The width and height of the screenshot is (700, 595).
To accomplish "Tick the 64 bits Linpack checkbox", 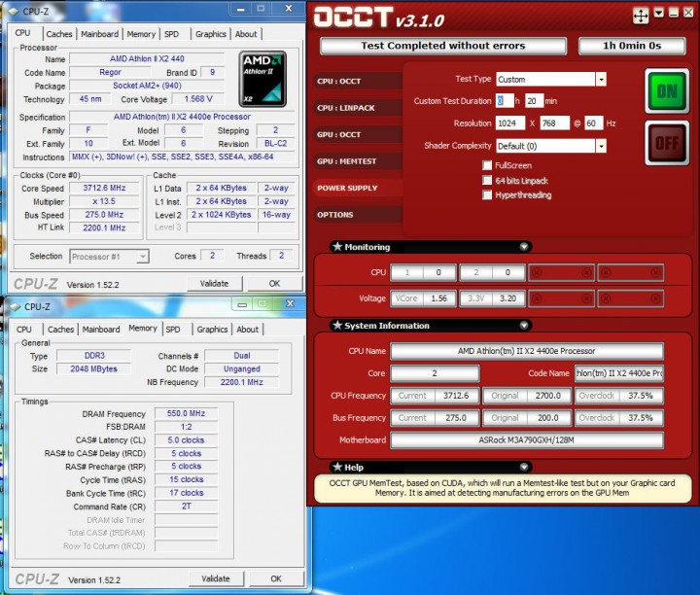I will (x=487, y=180).
